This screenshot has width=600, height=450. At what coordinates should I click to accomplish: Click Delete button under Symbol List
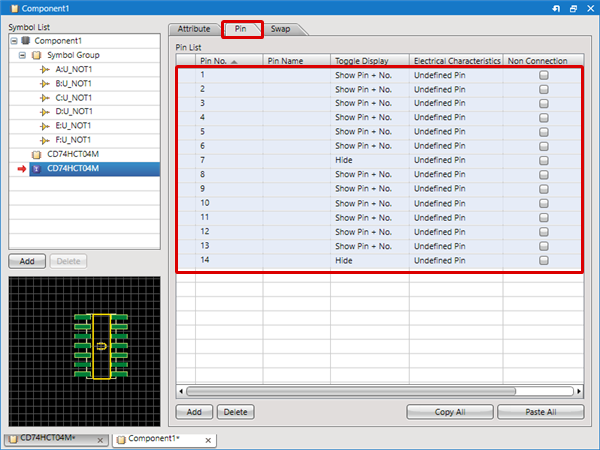68,261
